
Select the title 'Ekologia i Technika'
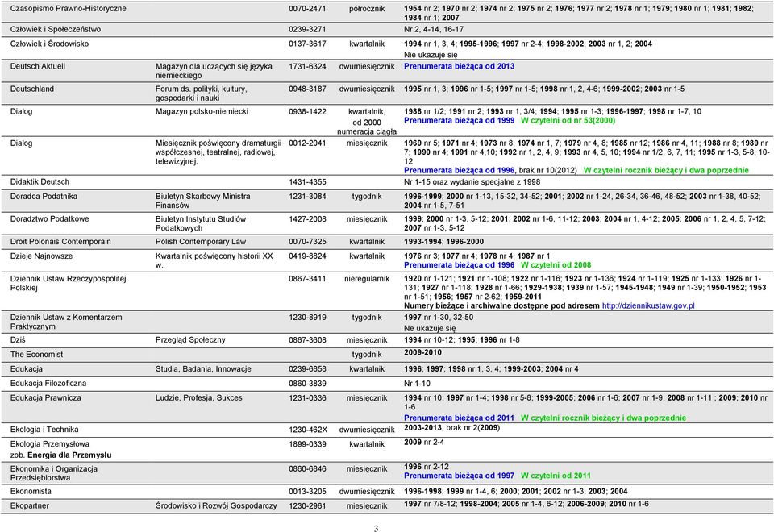click(x=44, y=430)
